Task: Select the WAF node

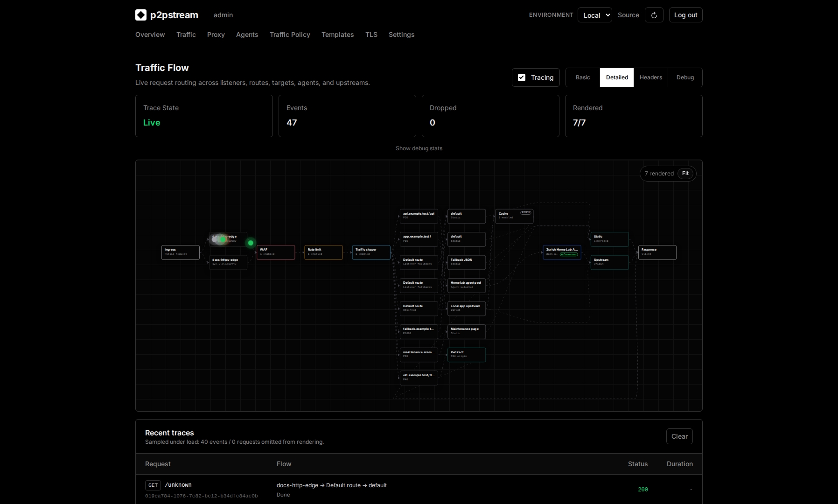Action: point(276,252)
